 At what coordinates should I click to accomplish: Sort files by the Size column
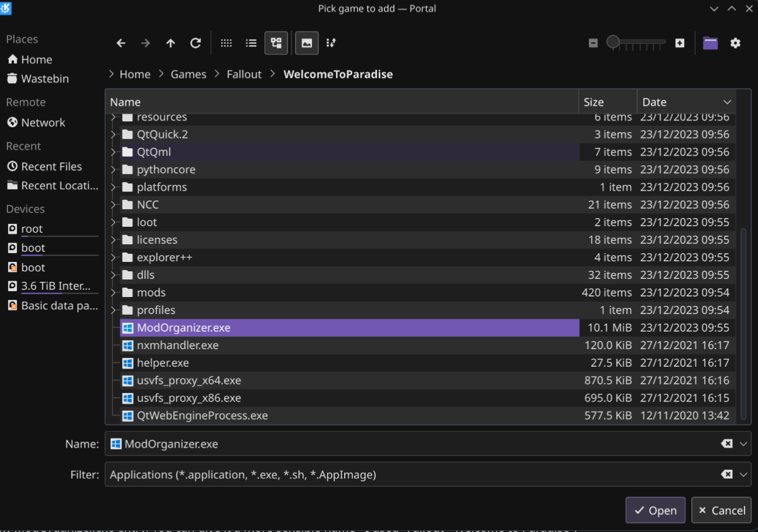pyautogui.click(x=608, y=102)
